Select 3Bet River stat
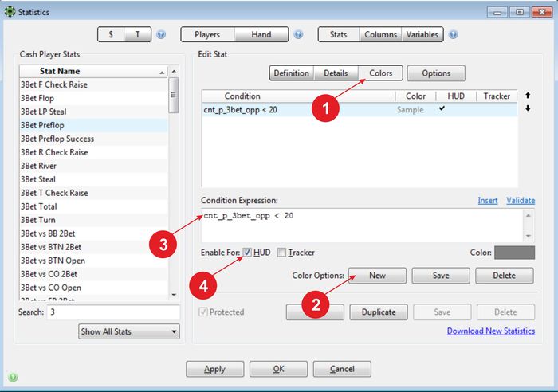 click(x=93, y=166)
